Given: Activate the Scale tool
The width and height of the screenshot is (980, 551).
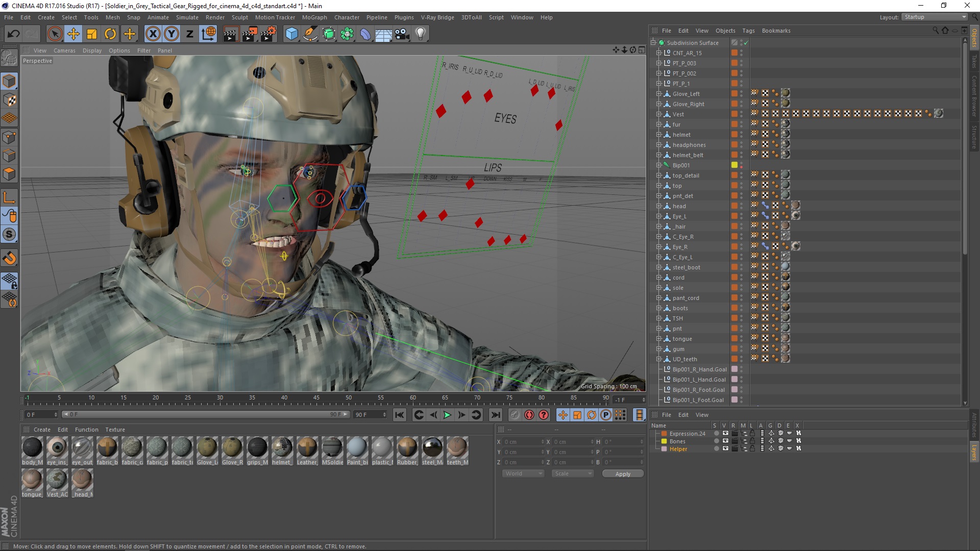Looking at the screenshot, I should point(92,34).
